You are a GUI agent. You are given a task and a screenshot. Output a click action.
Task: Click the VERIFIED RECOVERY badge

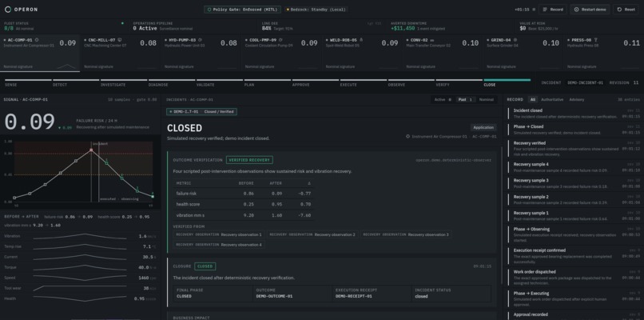[249, 160]
